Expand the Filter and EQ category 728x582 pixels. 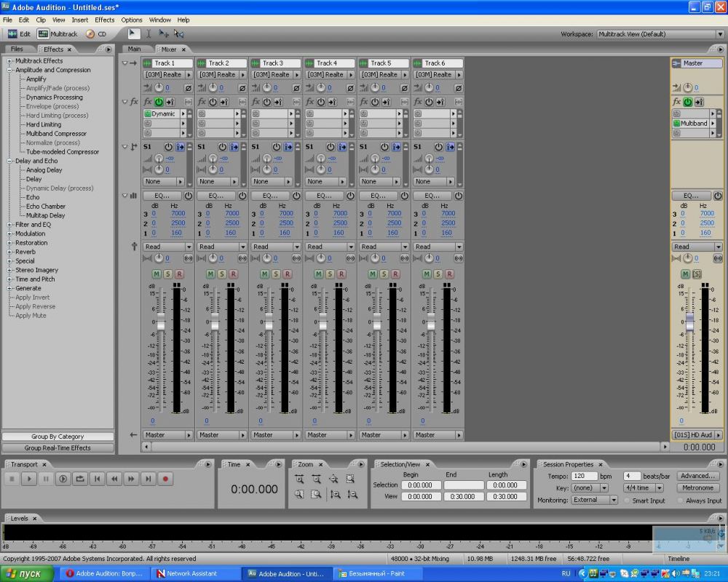(x=9, y=225)
